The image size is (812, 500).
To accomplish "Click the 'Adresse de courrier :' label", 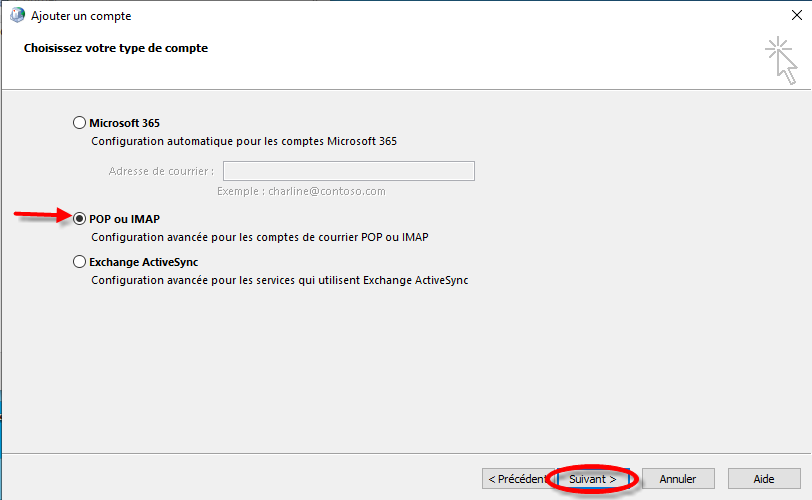I will click(162, 171).
